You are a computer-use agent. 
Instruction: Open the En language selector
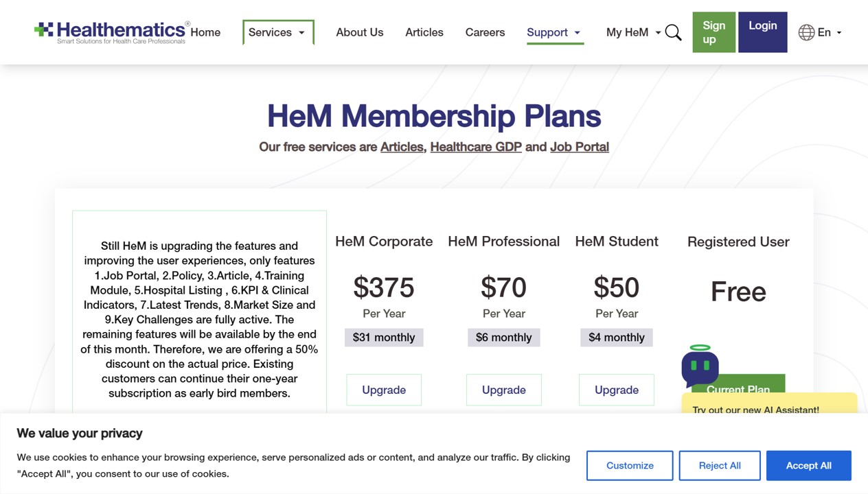829,32
